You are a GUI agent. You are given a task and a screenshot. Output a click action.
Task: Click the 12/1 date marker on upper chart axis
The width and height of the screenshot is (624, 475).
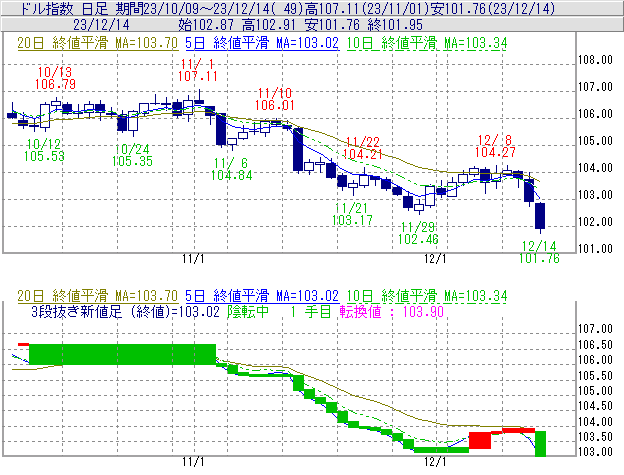pyautogui.click(x=435, y=258)
